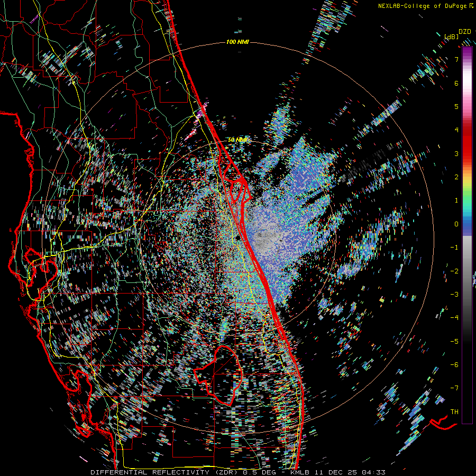Click the "-1" tick value on the scale
The height and width of the screenshot is (476, 476).
pyautogui.click(x=454, y=248)
